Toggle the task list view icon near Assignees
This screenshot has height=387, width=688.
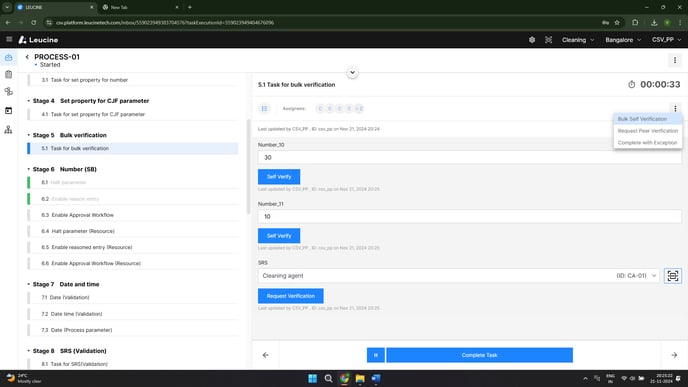click(x=265, y=108)
